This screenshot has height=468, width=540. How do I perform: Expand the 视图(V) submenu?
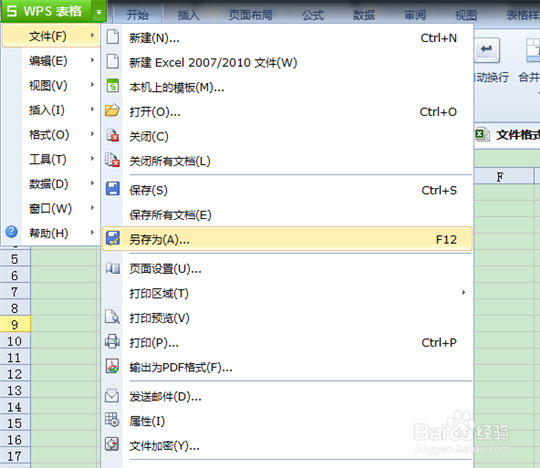click(x=51, y=85)
